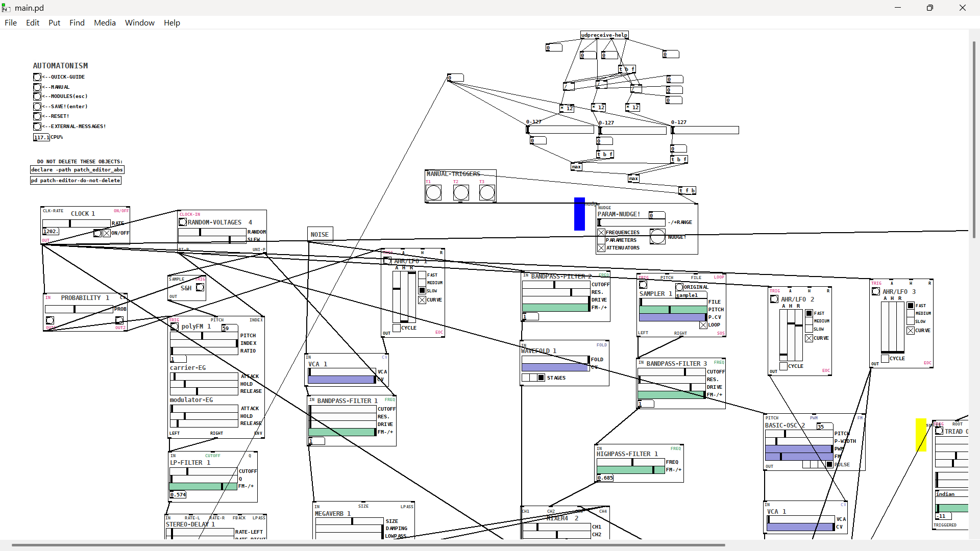
Task: Trigger the S&H TRIG bang
Action: point(200,288)
